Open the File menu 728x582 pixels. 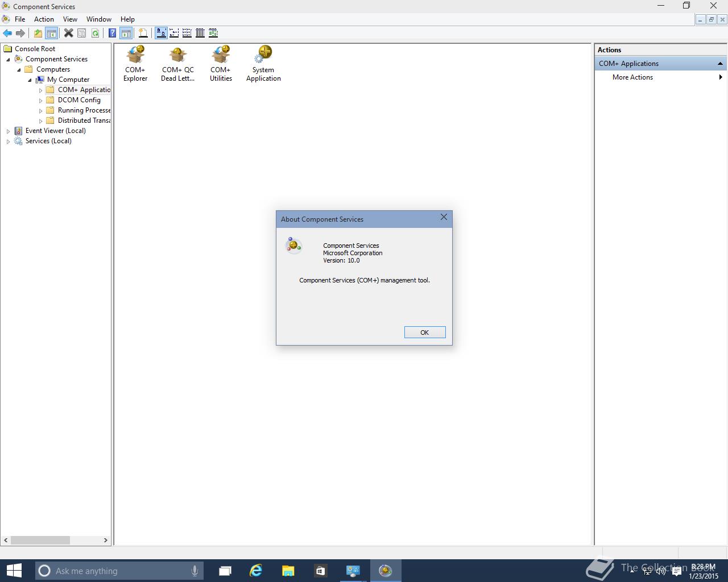(x=20, y=19)
